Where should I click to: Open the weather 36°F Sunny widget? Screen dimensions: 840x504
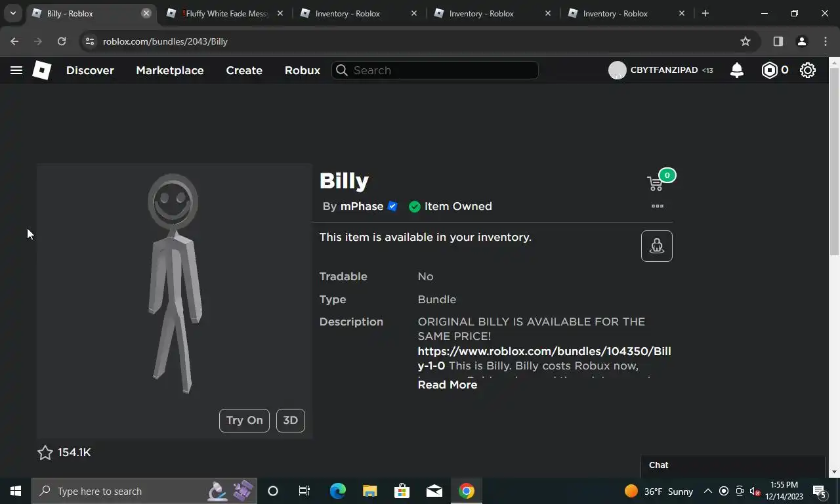(659, 491)
